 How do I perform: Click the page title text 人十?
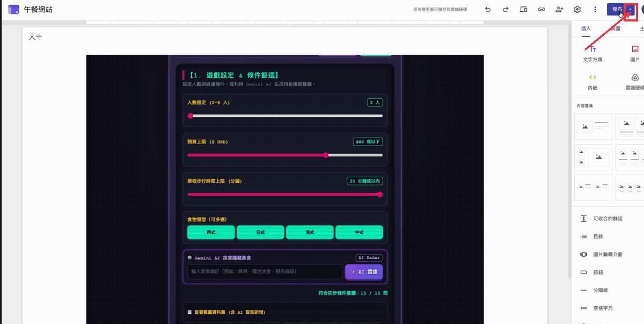pos(35,37)
